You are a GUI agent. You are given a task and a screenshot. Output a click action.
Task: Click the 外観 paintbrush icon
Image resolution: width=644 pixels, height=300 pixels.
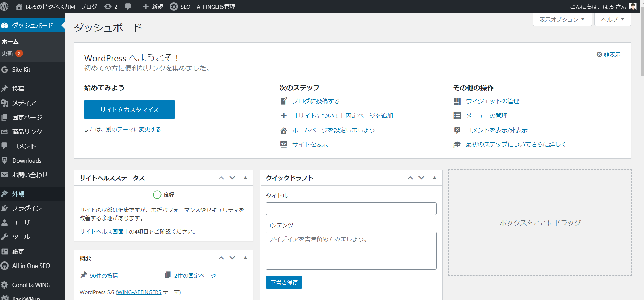pyautogui.click(x=5, y=194)
